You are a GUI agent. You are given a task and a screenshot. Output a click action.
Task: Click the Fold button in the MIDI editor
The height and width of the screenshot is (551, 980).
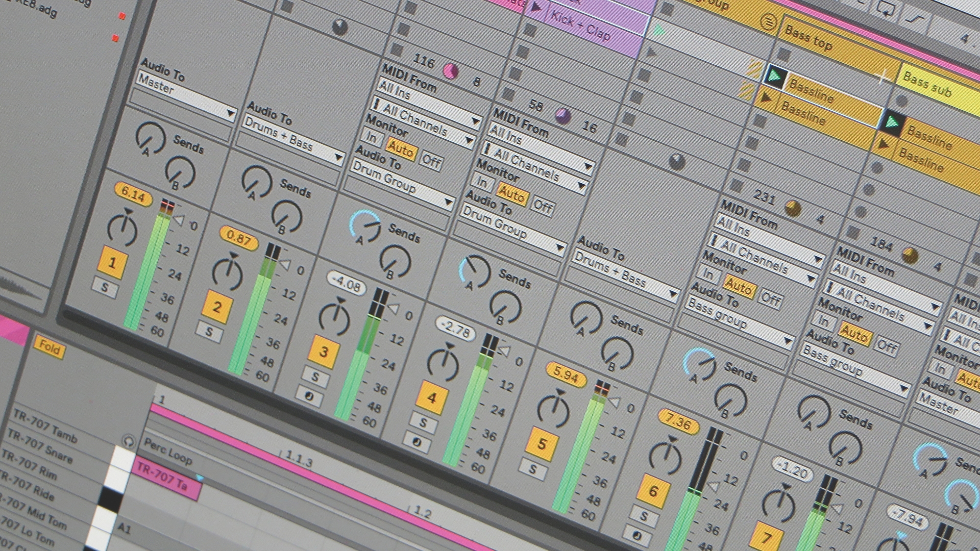[x=50, y=347]
